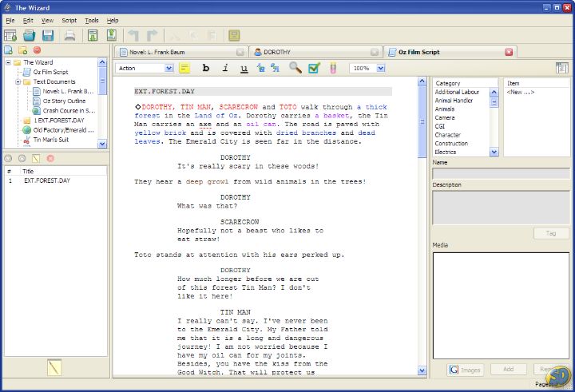The image size is (575, 392).
Task: Select EXT.FOREST.DAY row in scene list
Action: click(55, 180)
